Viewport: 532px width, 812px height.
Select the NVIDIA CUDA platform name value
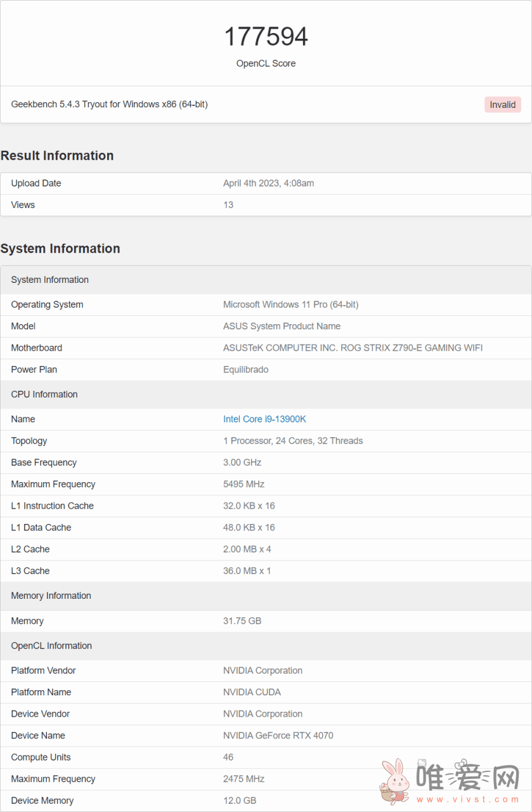252,692
